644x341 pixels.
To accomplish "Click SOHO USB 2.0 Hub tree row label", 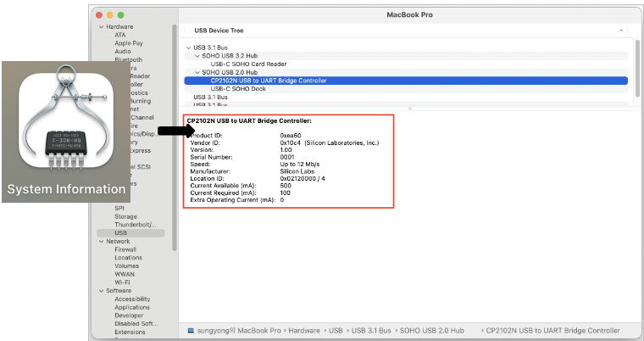I will point(230,72).
